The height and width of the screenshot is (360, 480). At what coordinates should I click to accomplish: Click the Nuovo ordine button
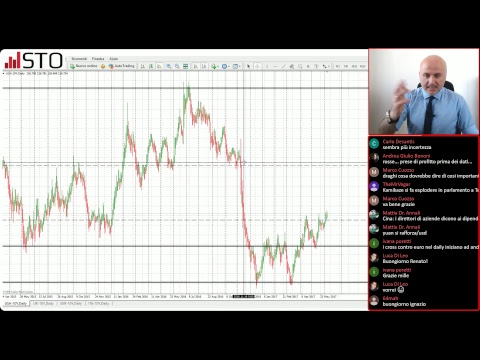click(84, 66)
